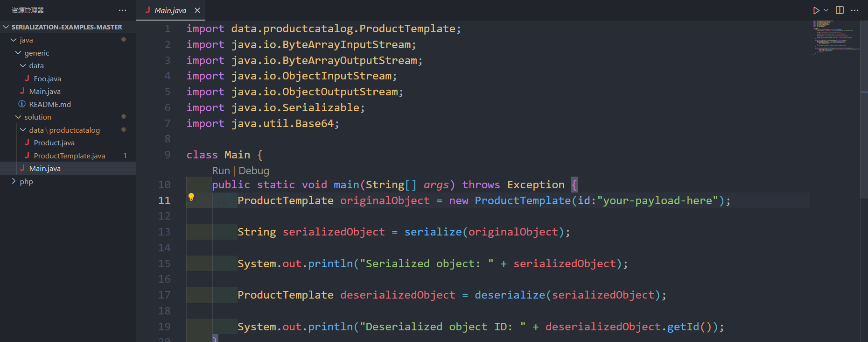Click the Run CodeLens link above main

221,171
